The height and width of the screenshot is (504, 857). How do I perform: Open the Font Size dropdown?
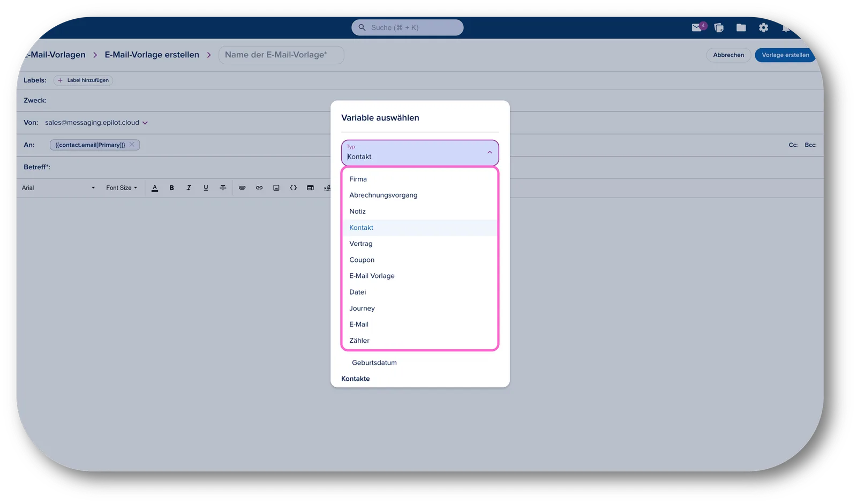[122, 188]
